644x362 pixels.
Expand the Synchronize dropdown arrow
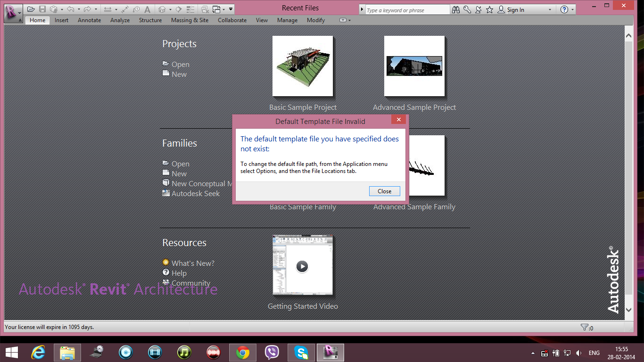point(62,9)
